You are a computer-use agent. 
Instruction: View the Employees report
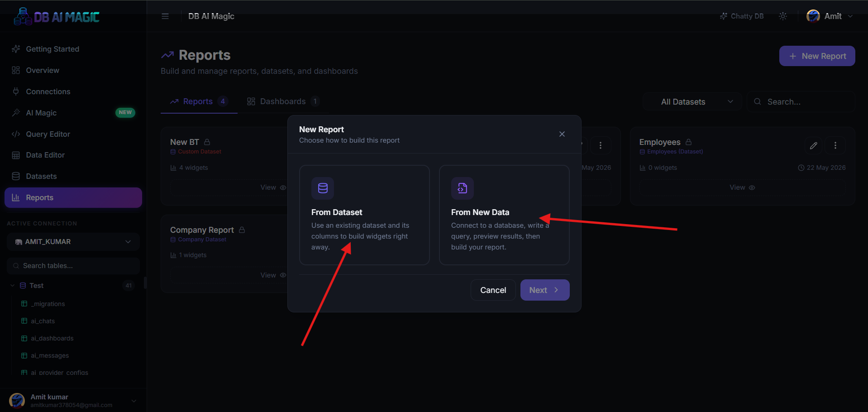742,187
